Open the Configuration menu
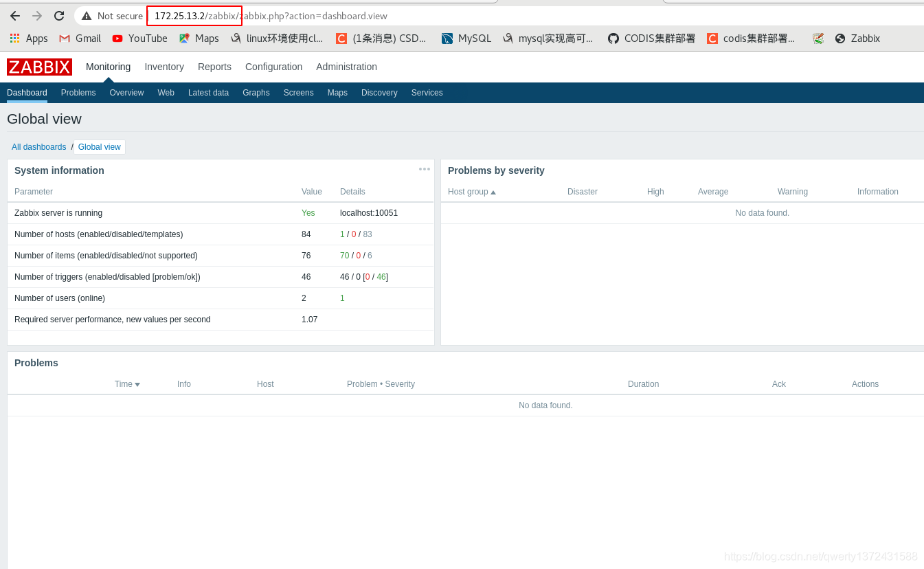924x569 pixels. point(273,67)
